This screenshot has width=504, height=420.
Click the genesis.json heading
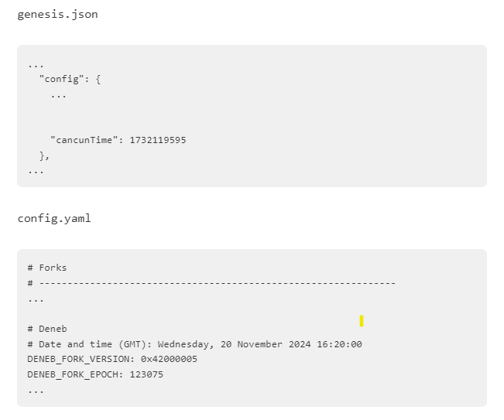(57, 15)
